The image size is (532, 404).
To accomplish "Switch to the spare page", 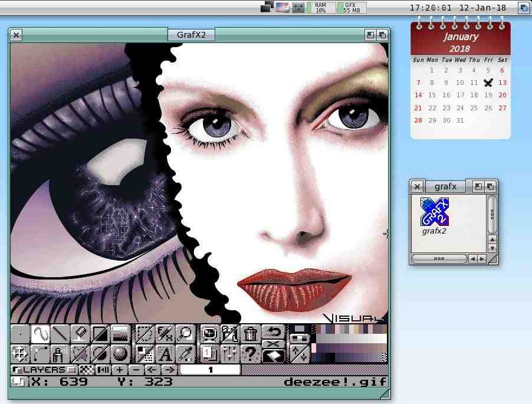I will click(211, 354).
